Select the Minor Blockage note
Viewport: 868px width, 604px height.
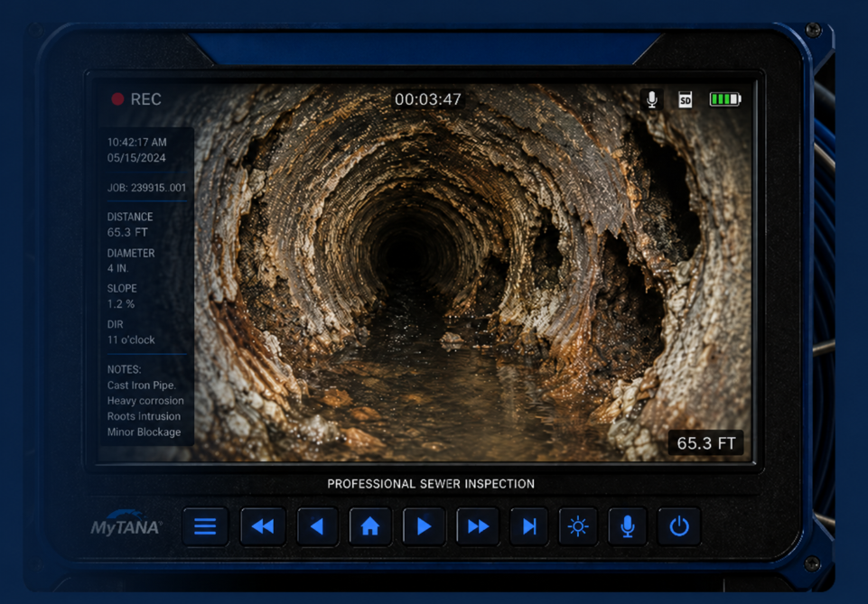[x=144, y=432]
